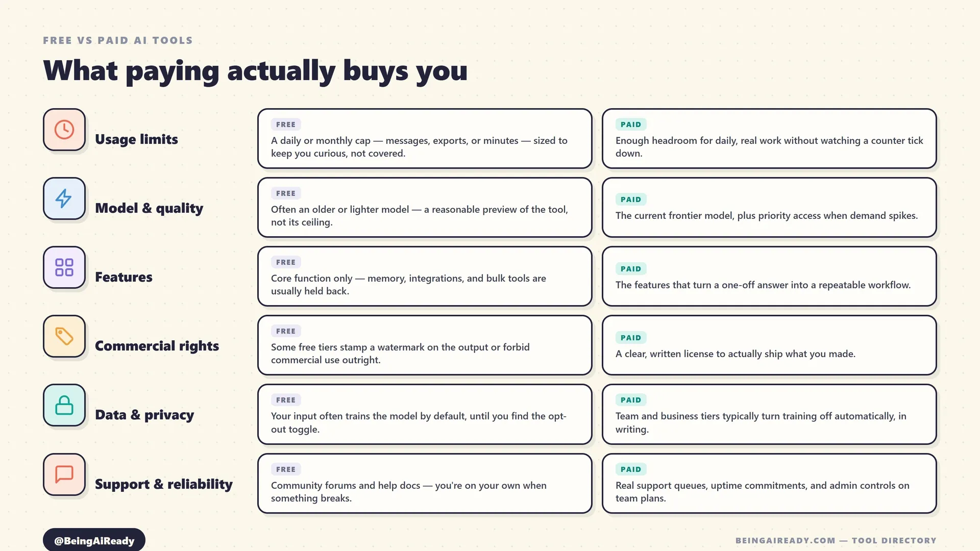The image size is (980, 551).
Task: Click the 'What paying actually buys you' heading
Action: (x=255, y=70)
